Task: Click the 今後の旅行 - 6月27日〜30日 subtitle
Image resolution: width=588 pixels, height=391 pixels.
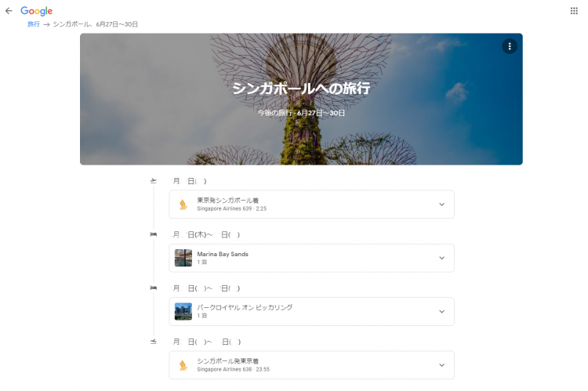Action: click(301, 113)
